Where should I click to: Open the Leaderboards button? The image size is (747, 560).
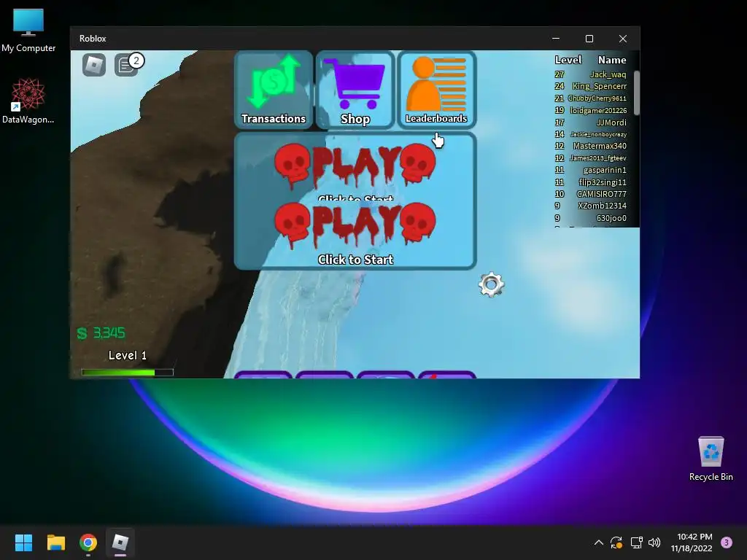(437, 90)
